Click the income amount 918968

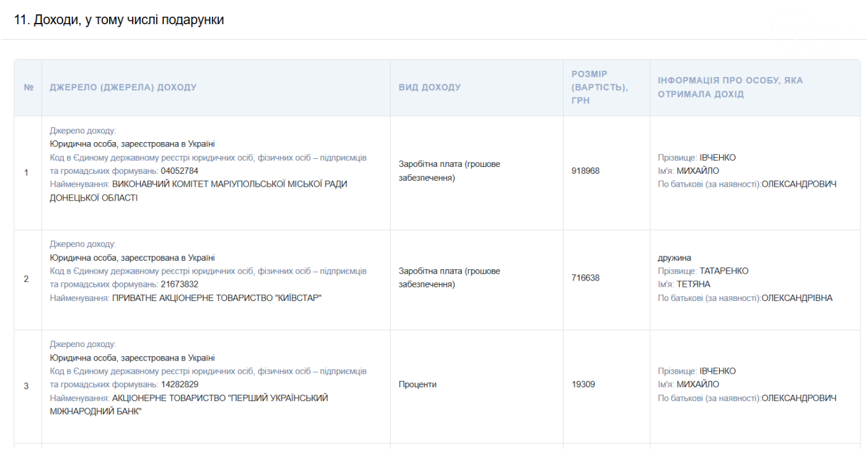click(x=585, y=171)
